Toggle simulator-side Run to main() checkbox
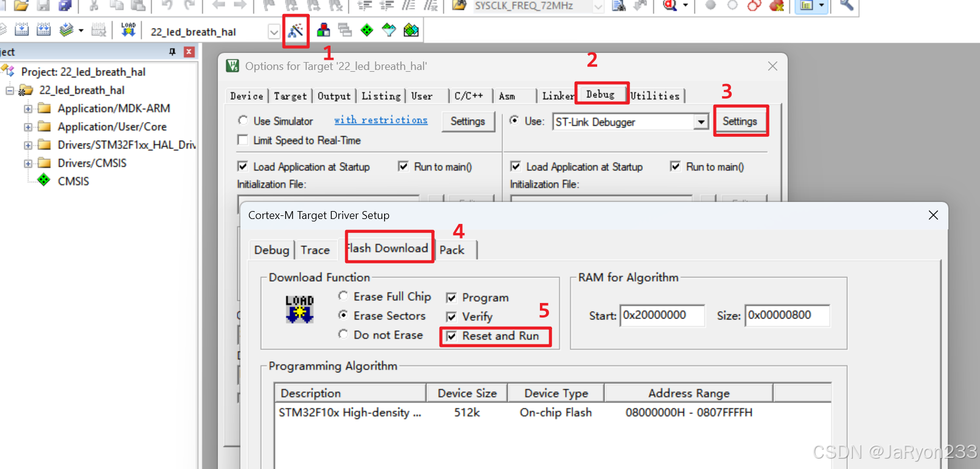 click(403, 166)
